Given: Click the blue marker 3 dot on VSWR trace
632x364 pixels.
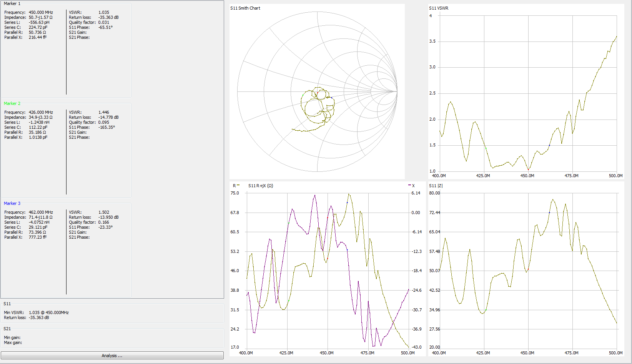Looking at the screenshot, I should [549, 145].
